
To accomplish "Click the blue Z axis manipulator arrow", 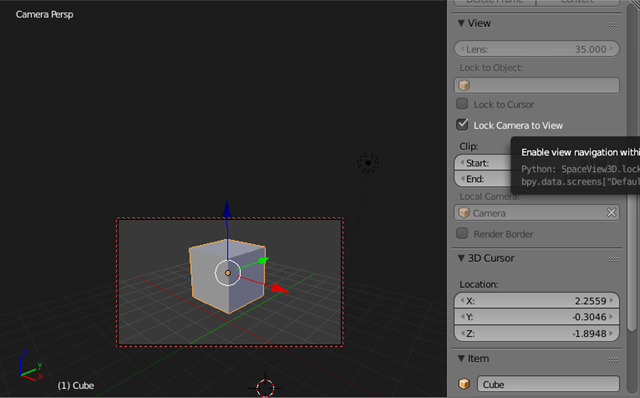I will click(227, 209).
